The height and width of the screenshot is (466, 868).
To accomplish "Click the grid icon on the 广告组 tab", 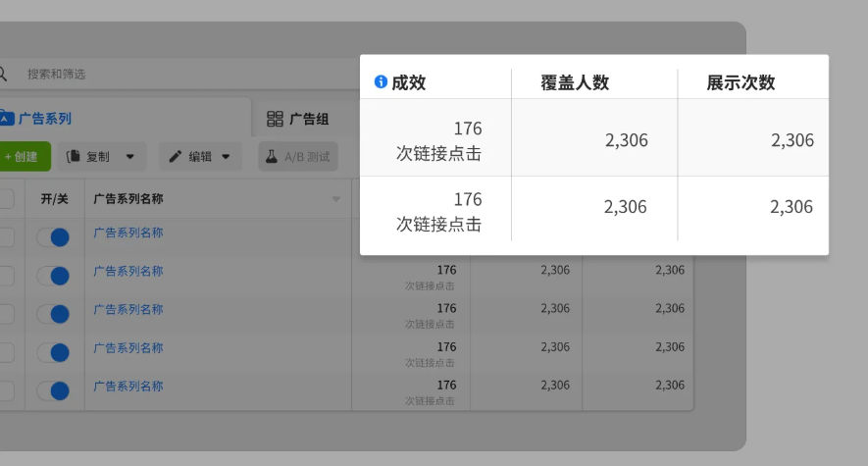I will point(275,119).
